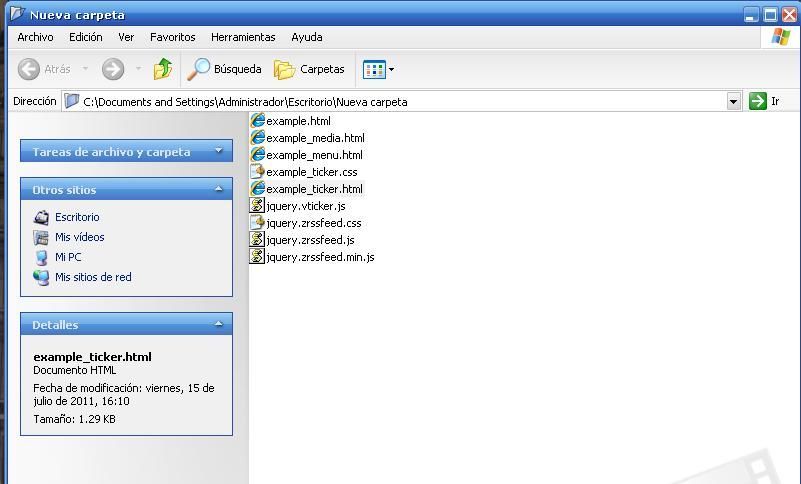The width and height of the screenshot is (801, 484).
Task: Open the address bar dropdown list
Action: tap(734, 101)
